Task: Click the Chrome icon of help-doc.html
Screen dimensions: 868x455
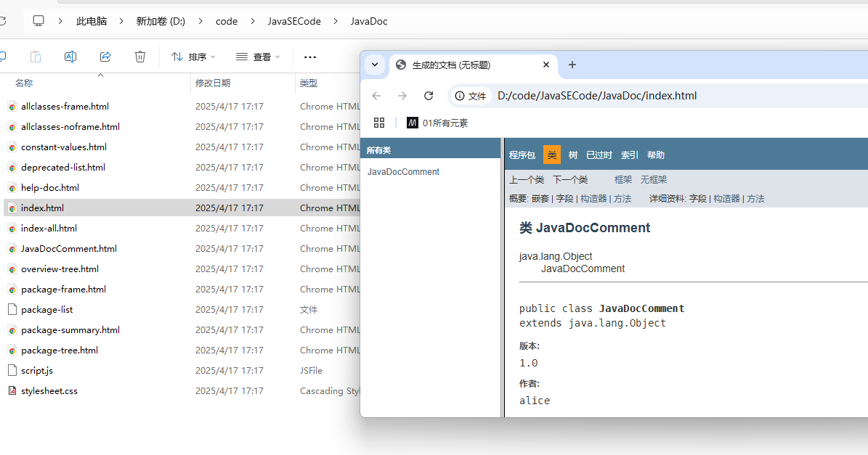Action: tap(12, 188)
